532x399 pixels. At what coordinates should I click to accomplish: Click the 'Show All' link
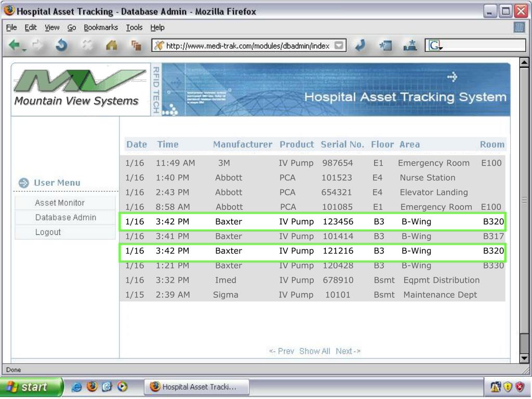(314, 351)
